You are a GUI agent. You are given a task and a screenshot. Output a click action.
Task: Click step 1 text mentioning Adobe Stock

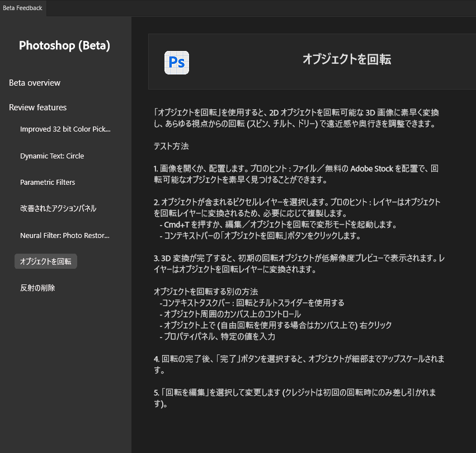[x=296, y=174]
